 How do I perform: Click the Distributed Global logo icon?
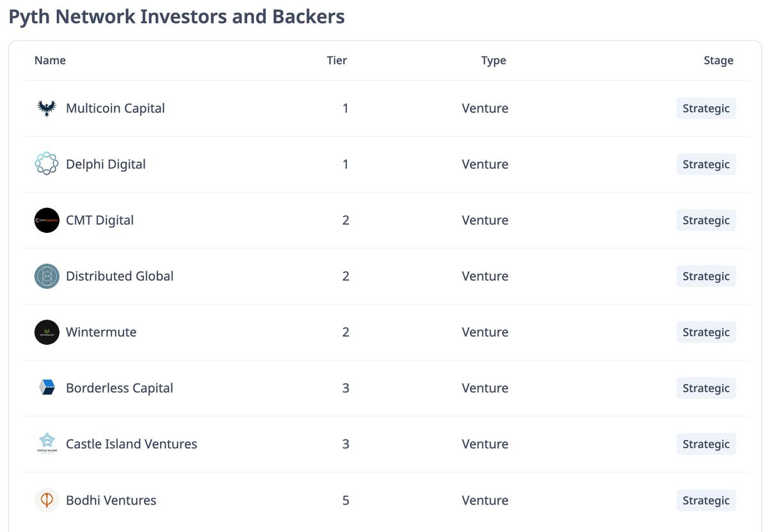pyautogui.click(x=46, y=276)
